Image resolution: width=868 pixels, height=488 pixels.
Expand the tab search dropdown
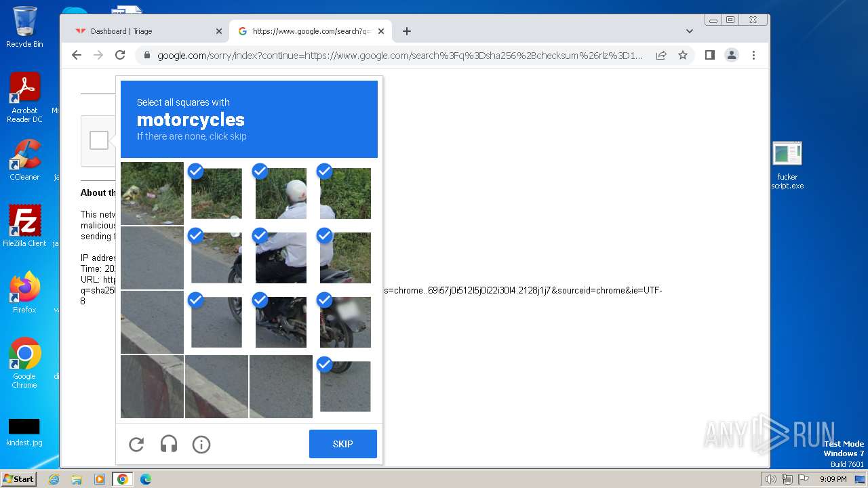pos(690,31)
